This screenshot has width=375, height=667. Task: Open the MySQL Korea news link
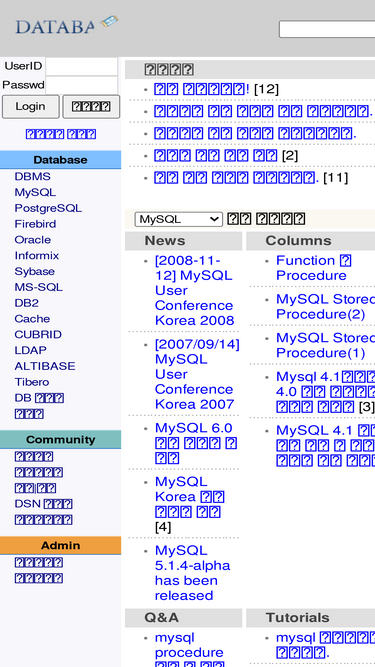click(x=190, y=496)
